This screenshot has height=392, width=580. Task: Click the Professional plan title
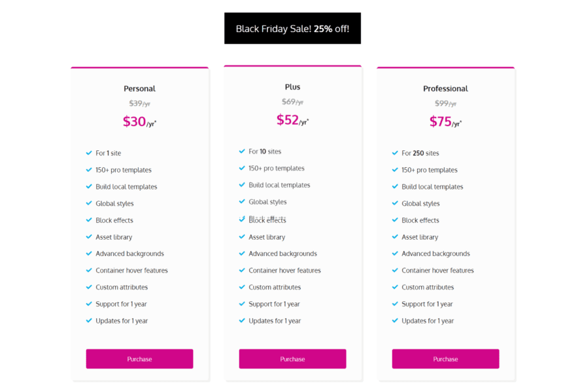point(445,89)
